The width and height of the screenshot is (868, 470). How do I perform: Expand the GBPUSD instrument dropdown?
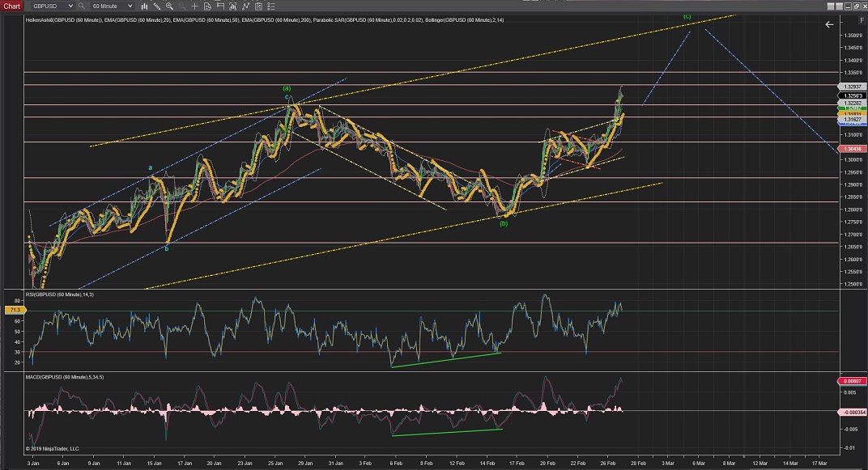[x=70, y=6]
